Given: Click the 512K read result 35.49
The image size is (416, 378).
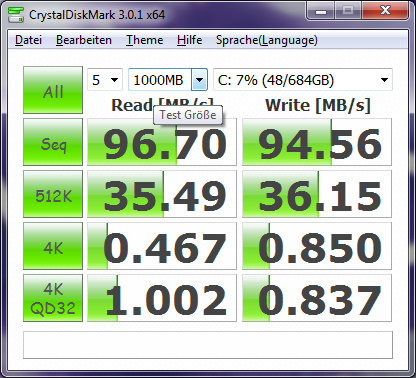Looking at the screenshot, I should (162, 194).
